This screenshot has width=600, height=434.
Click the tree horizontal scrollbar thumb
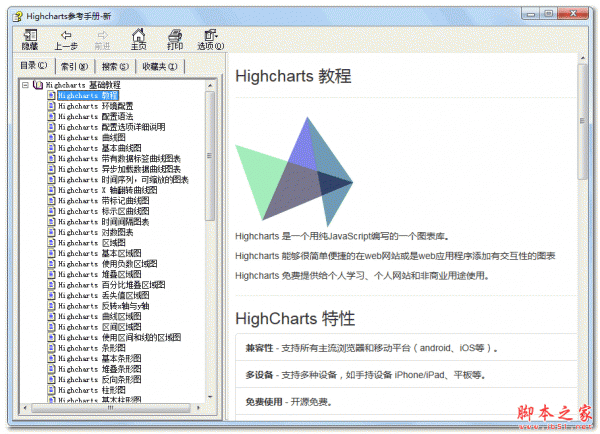111,408
